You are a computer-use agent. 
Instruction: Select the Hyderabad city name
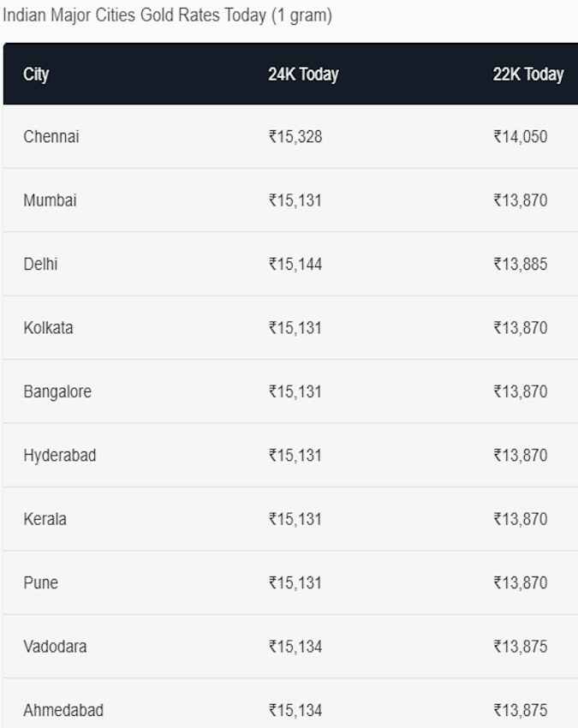click(x=60, y=456)
